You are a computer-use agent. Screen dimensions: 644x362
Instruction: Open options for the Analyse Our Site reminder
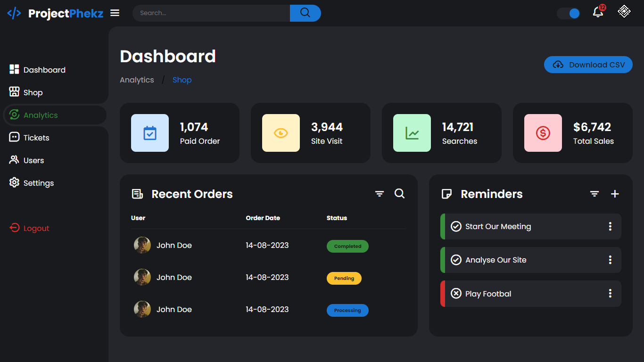click(x=610, y=260)
